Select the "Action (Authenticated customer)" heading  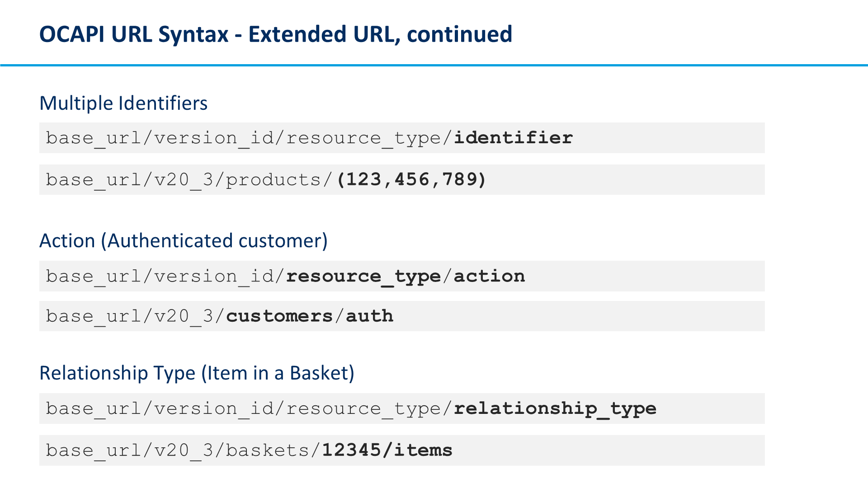click(184, 241)
